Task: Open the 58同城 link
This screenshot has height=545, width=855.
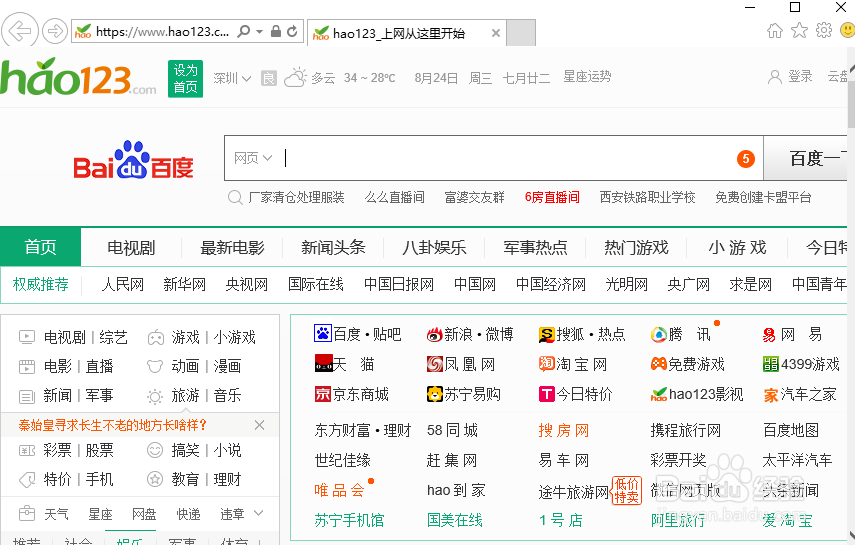Action: pyautogui.click(x=452, y=430)
